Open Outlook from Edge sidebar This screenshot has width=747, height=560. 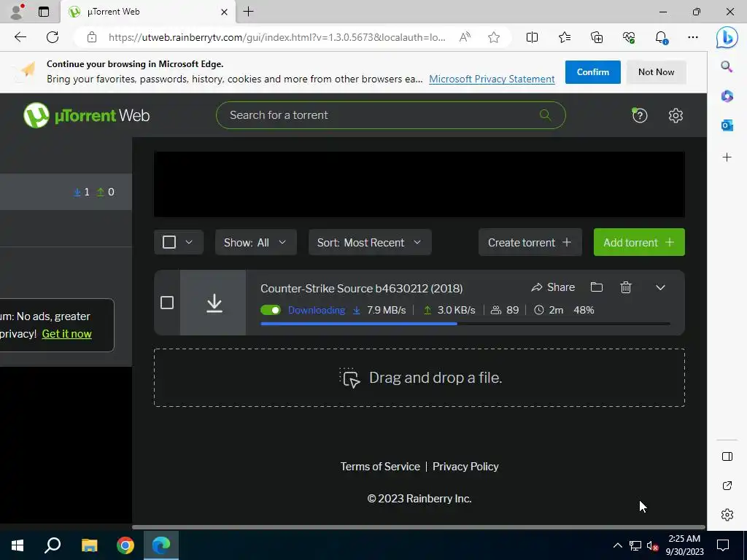[727, 125]
